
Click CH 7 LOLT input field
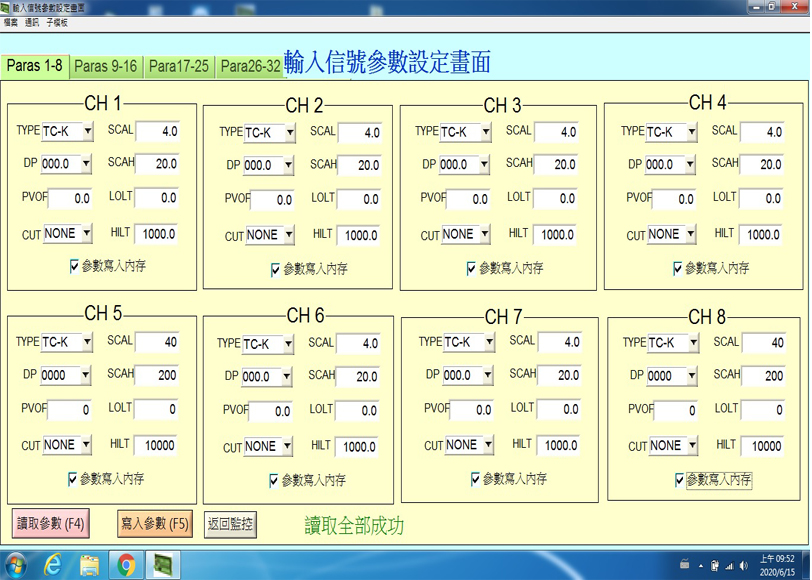(x=558, y=409)
